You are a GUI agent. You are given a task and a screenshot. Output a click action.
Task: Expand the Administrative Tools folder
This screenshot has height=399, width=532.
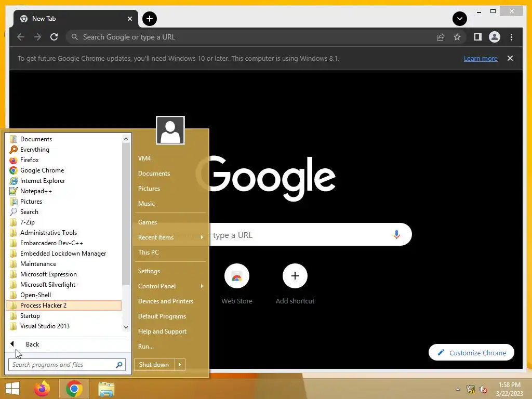point(64,232)
